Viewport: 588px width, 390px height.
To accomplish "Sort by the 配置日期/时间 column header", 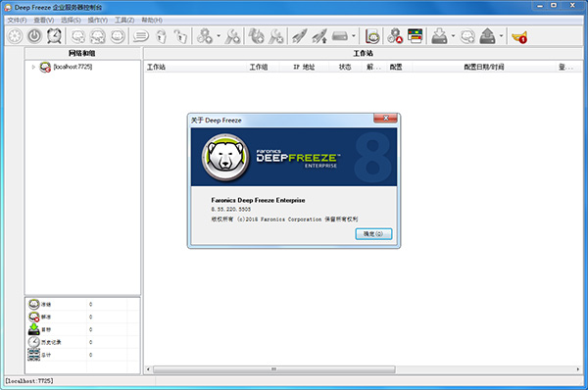I will click(484, 68).
